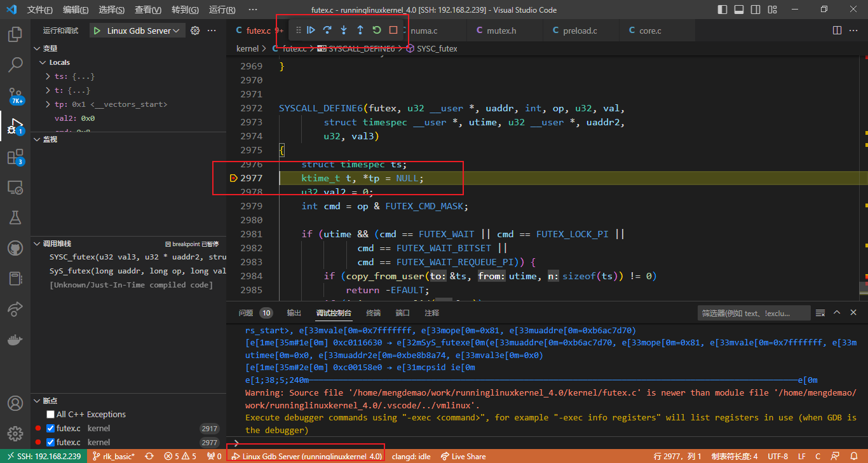
Task: Disable the futex.c breakpoint at line 2917
Action: pyautogui.click(x=51, y=429)
